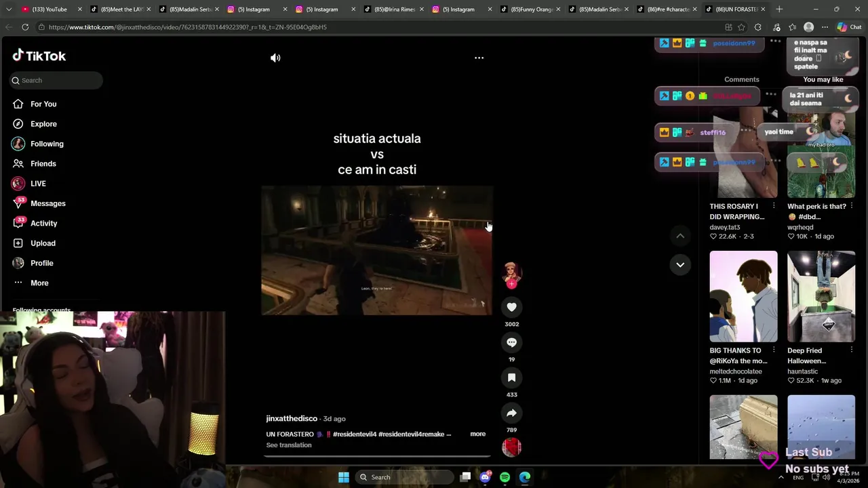Open a new browser tab with plus

point(779,9)
